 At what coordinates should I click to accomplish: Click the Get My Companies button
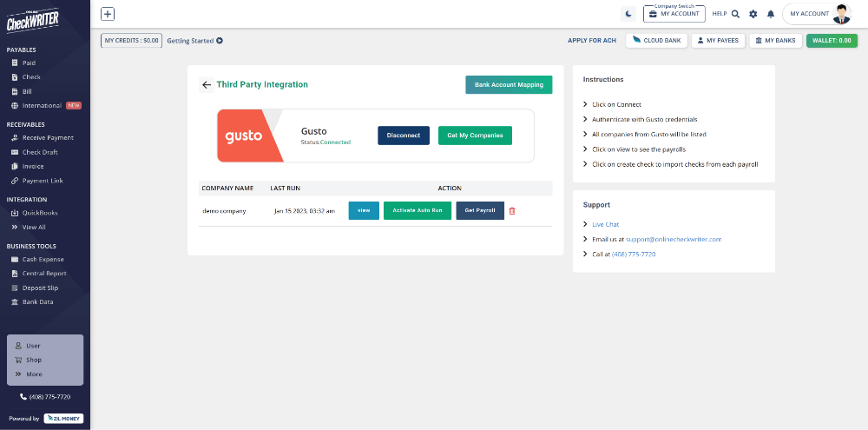click(475, 136)
